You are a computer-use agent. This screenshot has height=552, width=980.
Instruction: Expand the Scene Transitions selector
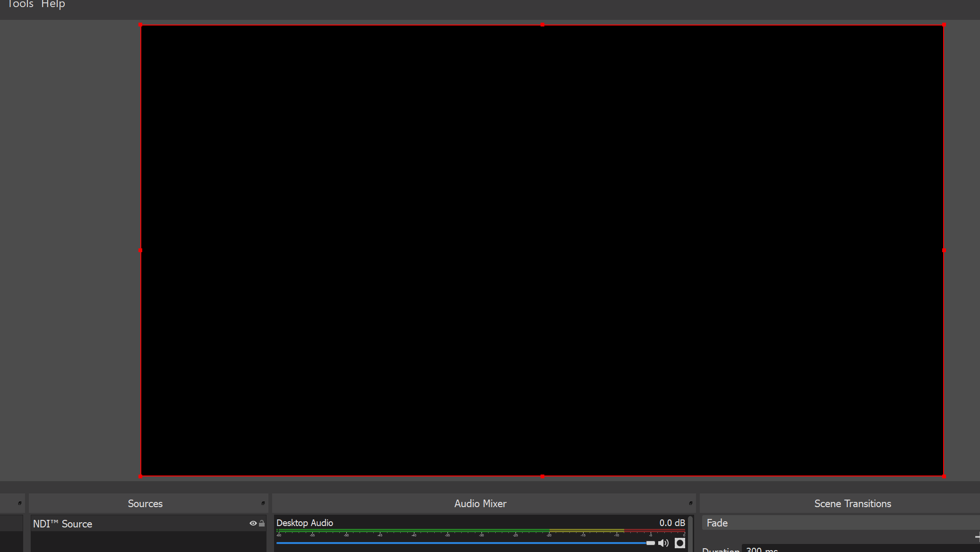tap(836, 523)
